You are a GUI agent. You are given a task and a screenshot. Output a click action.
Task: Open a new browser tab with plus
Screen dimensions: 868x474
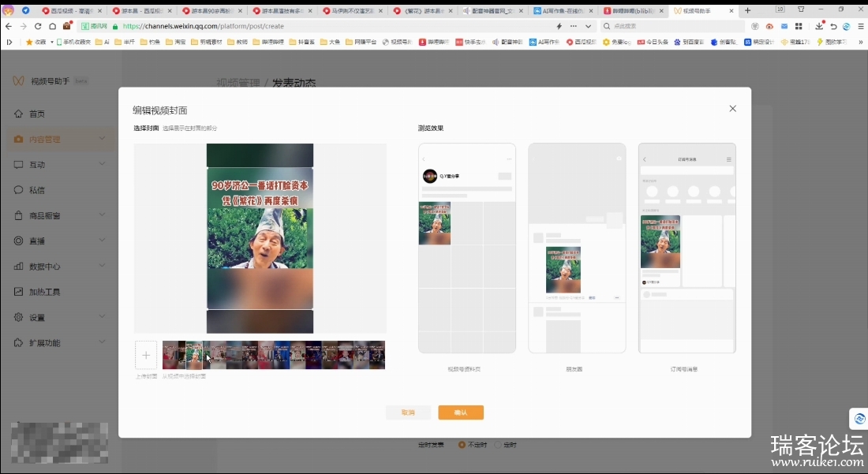747,10
